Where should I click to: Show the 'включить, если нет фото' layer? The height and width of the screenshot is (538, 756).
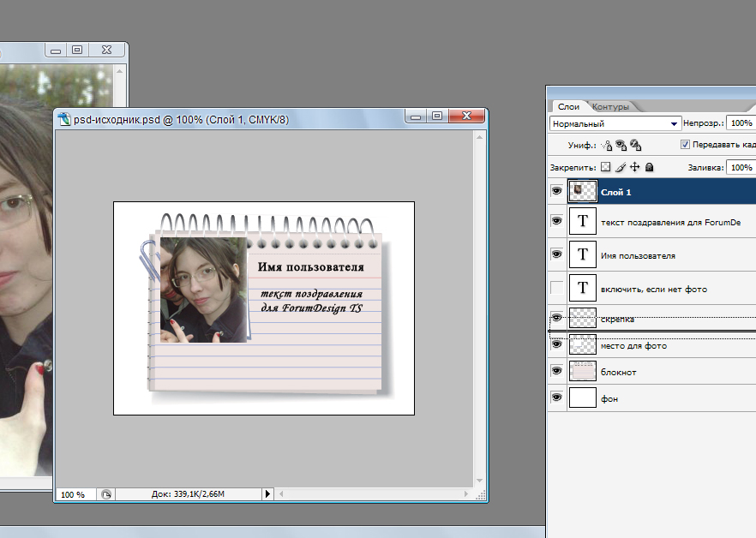click(x=557, y=289)
